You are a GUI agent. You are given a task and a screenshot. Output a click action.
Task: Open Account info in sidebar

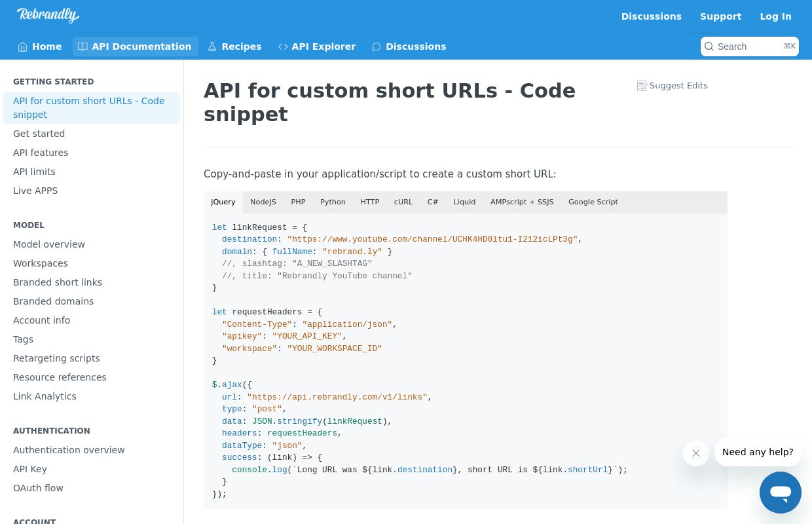pyautogui.click(x=92, y=320)
